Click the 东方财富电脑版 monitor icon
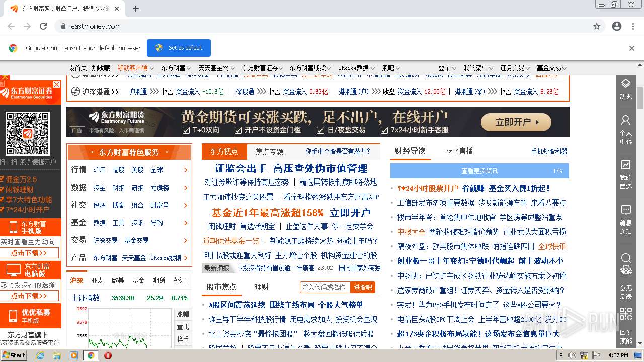The height and width of the screenshot is (362, 644). coord(13,270)
